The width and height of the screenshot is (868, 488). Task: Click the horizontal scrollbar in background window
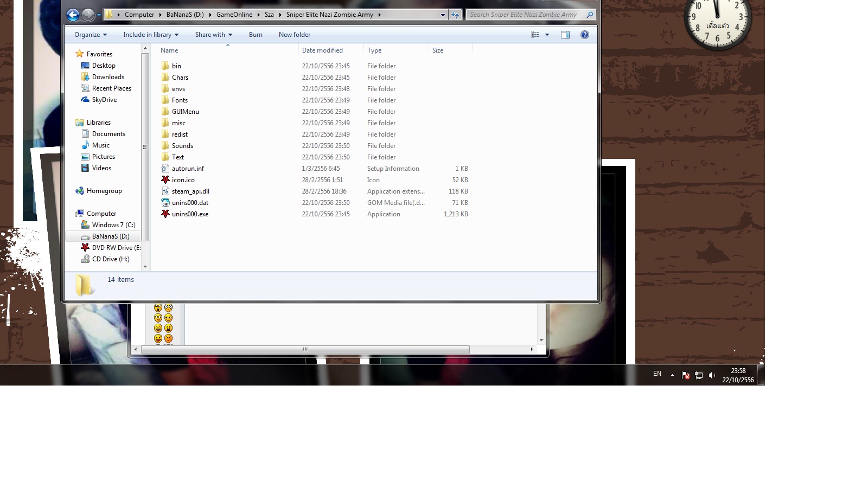tap(305, 350)
